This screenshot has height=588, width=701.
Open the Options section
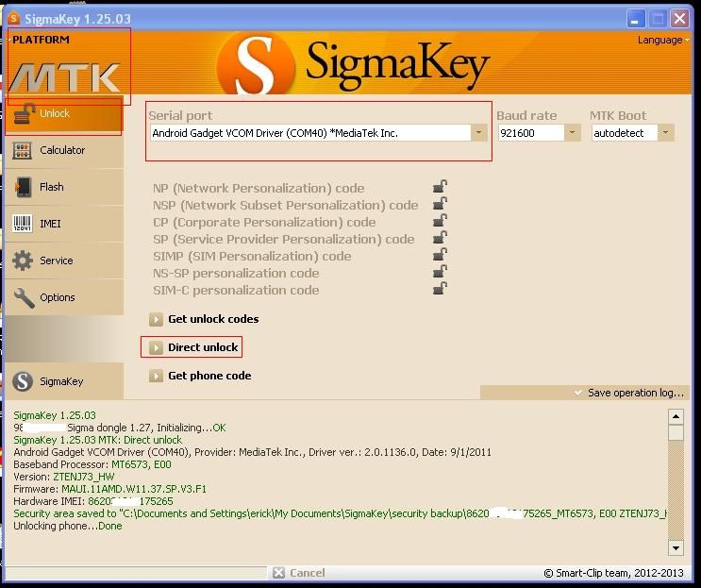64,297
